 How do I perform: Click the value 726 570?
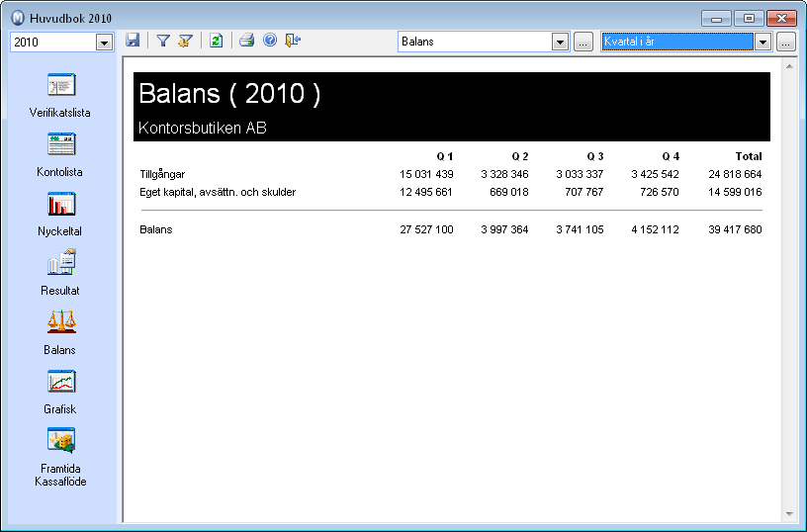[x=660, y=192]
